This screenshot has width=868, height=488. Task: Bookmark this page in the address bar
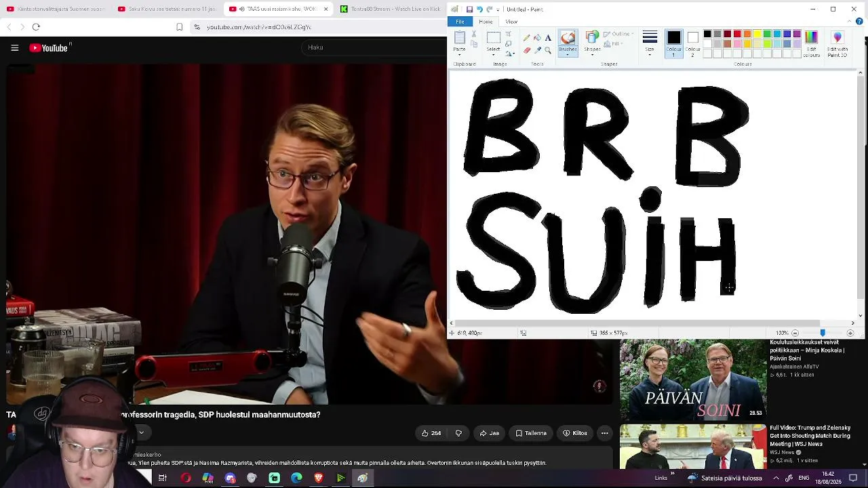click(x=179, y=27)
